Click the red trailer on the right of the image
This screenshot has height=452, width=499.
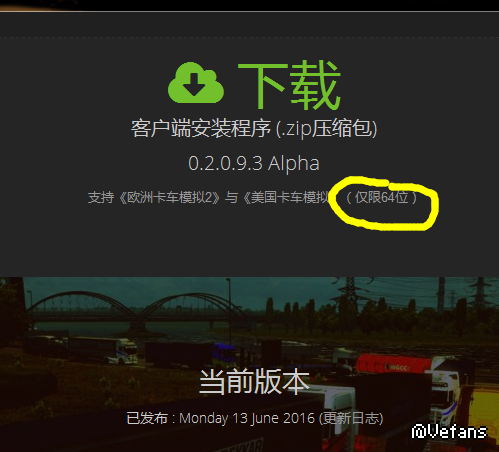point(395,364)
